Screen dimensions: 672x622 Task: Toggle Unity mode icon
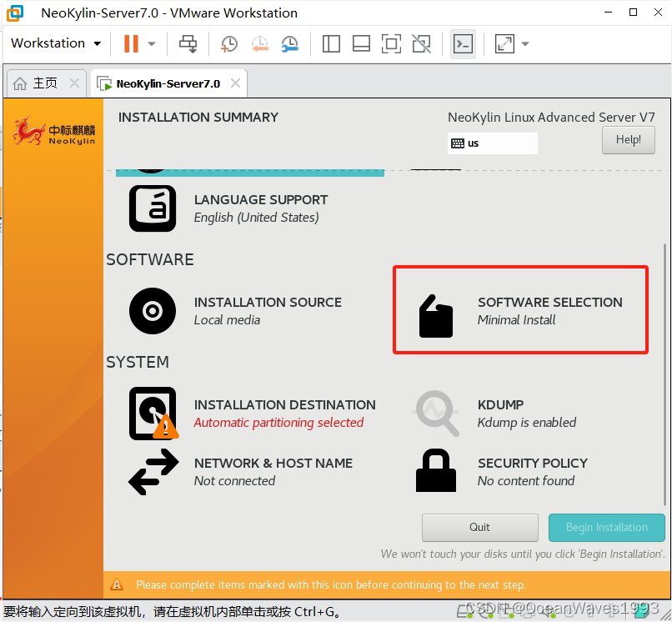point(421,43)
